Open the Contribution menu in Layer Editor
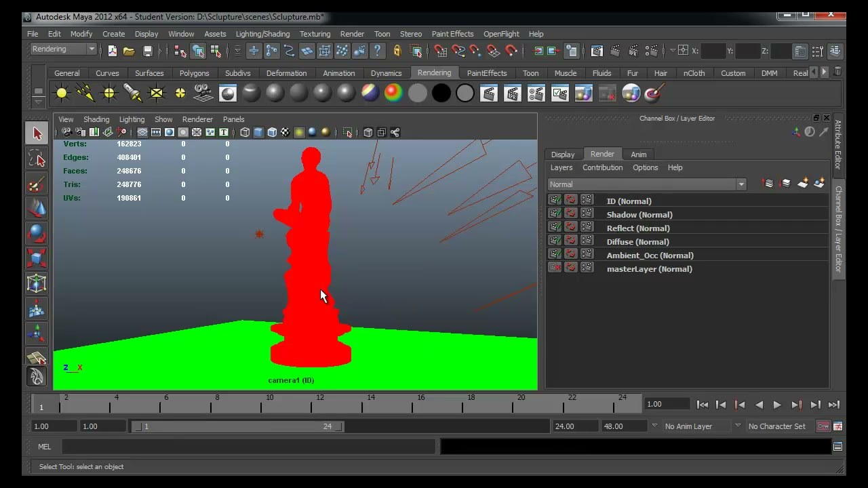868x488 pixels. coord(602,167)
